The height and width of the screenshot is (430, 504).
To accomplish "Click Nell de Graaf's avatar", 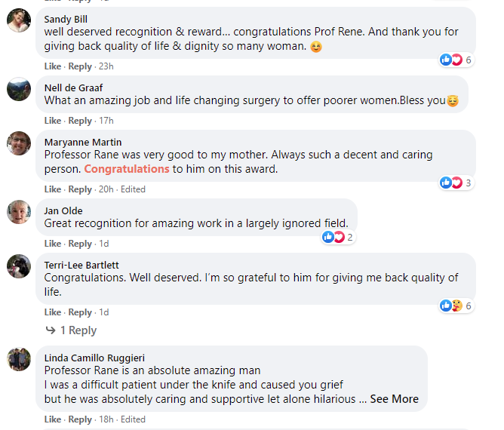I will point(19,88).
